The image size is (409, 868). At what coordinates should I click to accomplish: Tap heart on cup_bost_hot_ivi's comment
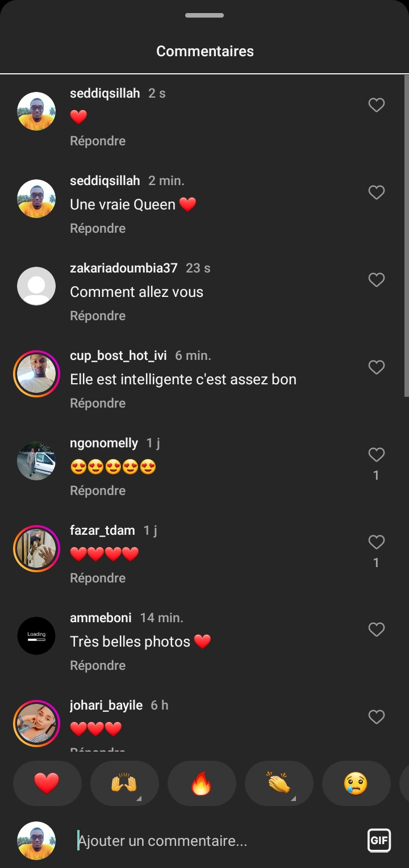pyautogui.click(x=377, y=367)
